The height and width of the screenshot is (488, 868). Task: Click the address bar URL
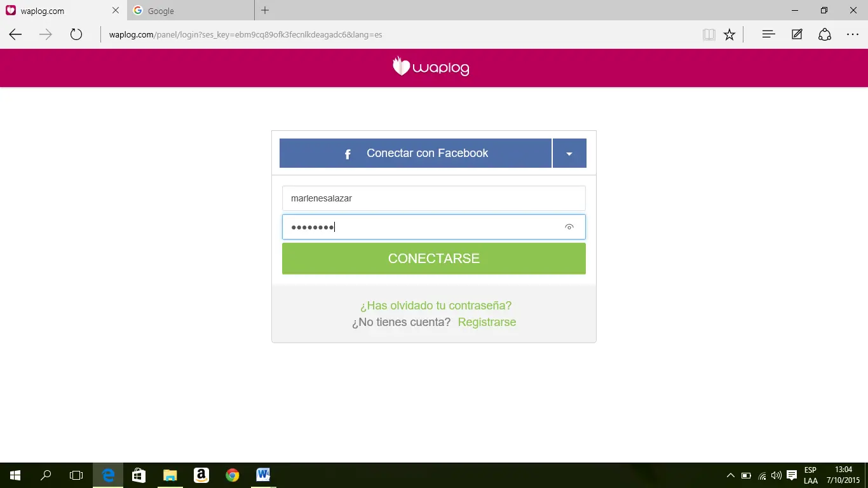coord(245,34)
